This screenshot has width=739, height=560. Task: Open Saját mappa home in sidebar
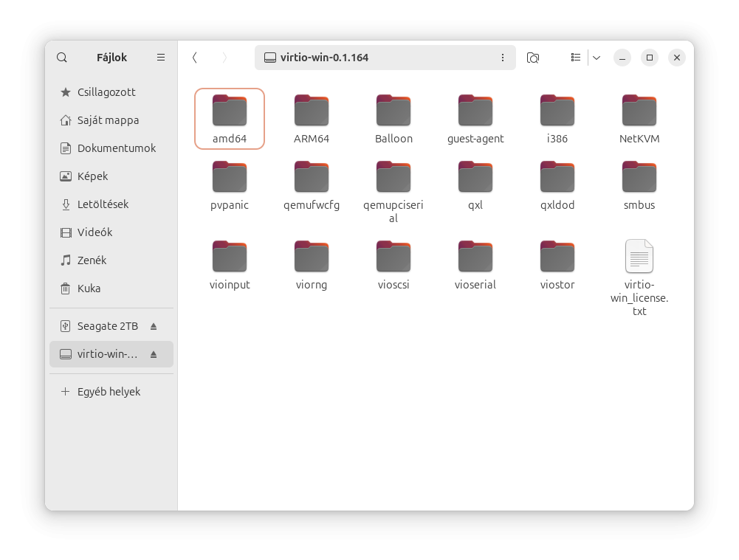108,120
